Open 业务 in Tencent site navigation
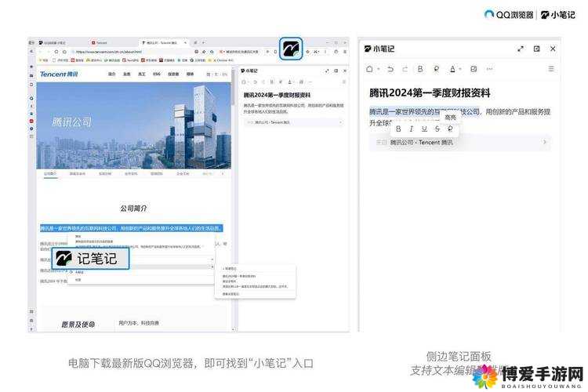Viewport: 588px width, 392px height. click(x=127, y=74)
